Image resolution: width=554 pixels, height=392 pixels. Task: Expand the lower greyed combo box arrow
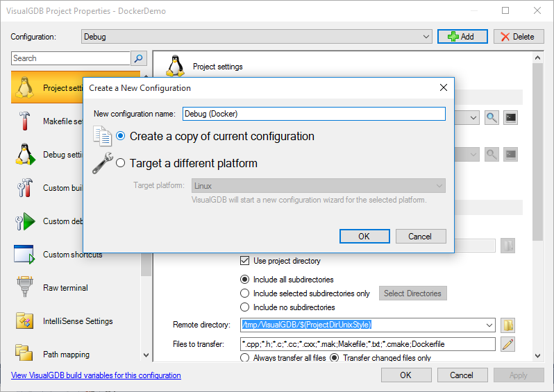473,154
